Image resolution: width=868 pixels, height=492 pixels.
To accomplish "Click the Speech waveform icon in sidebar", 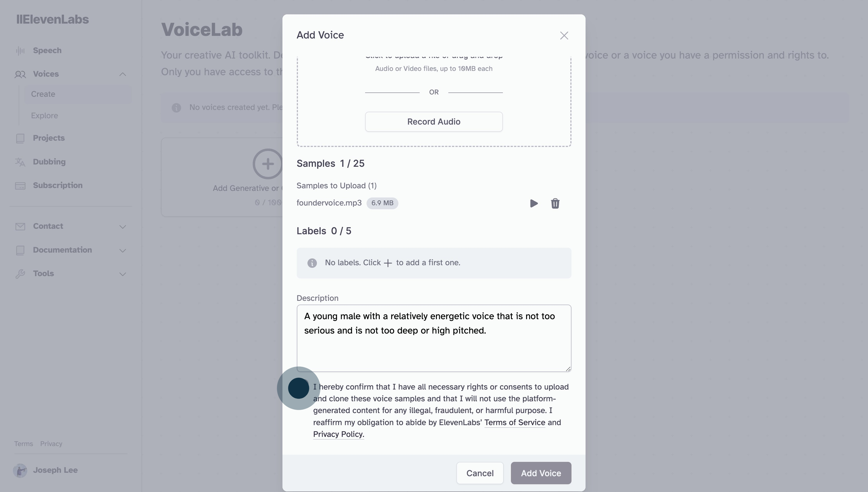I will [x=20, y=51].
